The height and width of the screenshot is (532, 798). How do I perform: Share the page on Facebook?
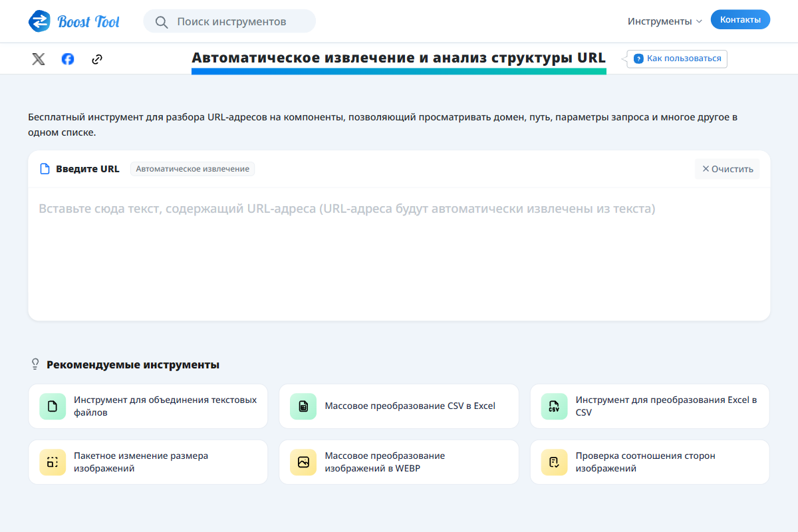click(x=68, y=59)
